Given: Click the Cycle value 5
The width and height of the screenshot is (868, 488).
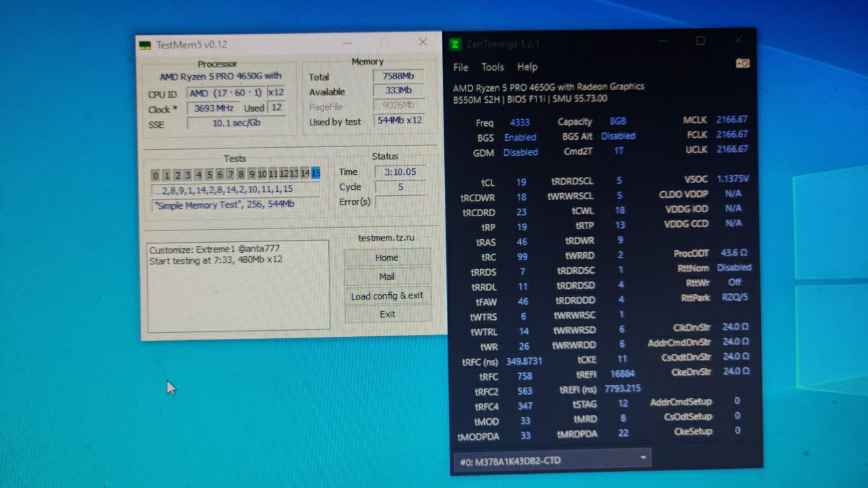Looking at the screenshot, I should point(401,187).
